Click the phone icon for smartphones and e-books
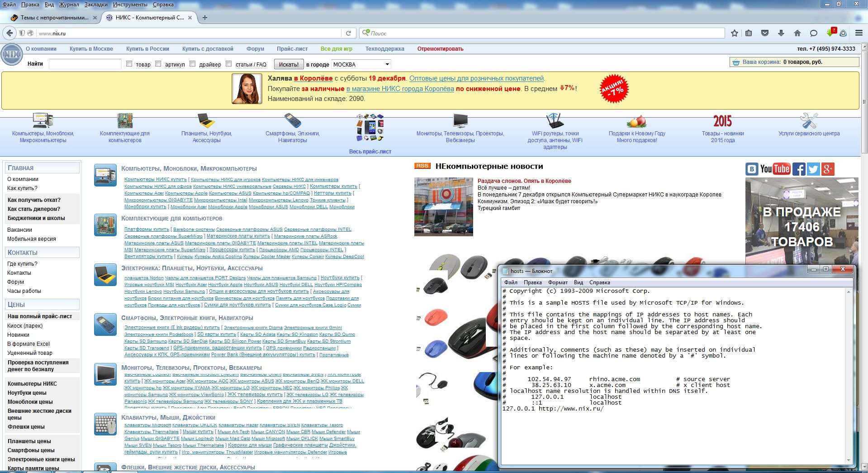The height and width of the screenshot is (473, 868). click(293, 121)
